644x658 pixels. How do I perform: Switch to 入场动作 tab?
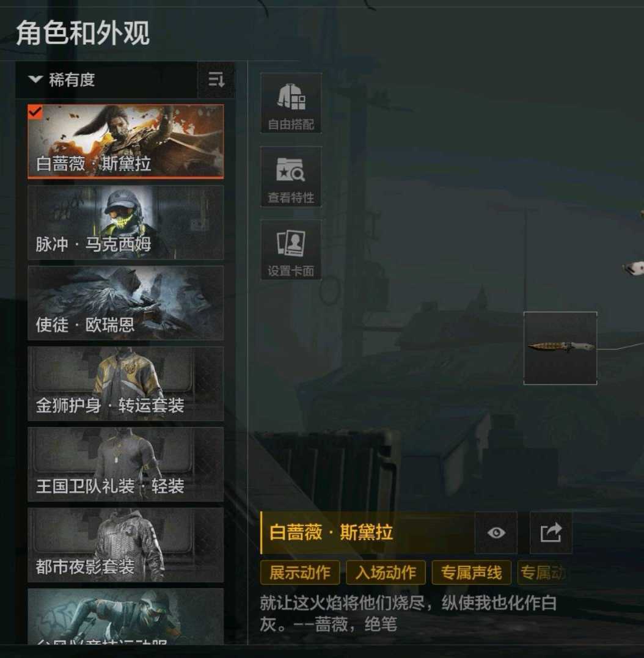pos(386,572)
